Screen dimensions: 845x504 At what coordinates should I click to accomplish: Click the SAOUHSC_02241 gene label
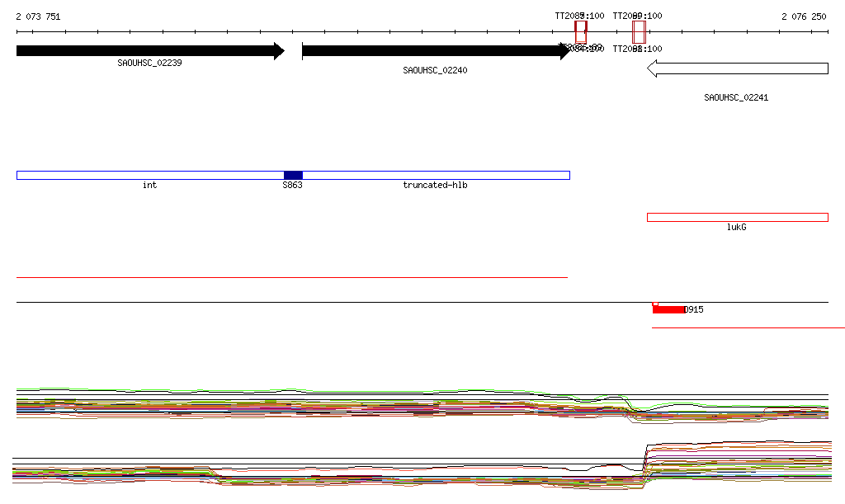736,97
